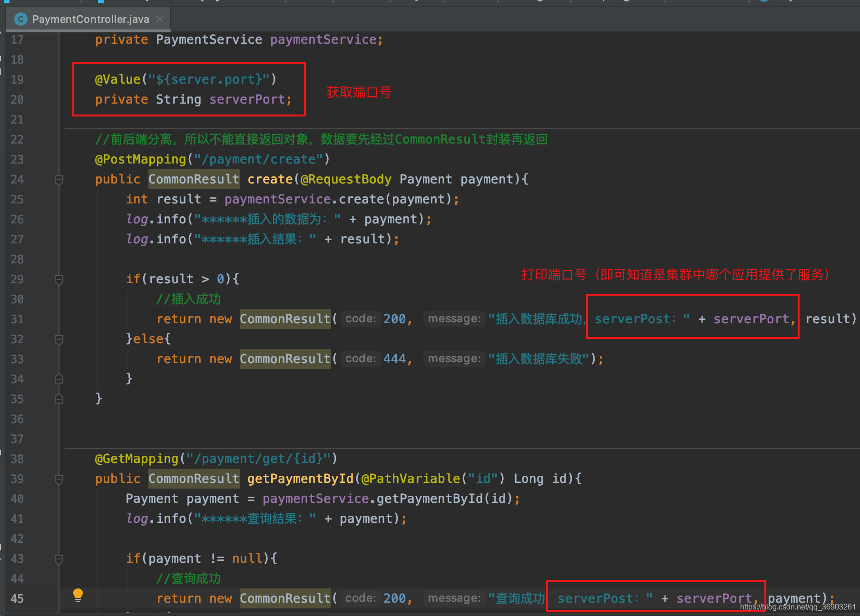Click the @RequestBody annotation
This screenshot has height=616, width=860.
tap(346, 179)
